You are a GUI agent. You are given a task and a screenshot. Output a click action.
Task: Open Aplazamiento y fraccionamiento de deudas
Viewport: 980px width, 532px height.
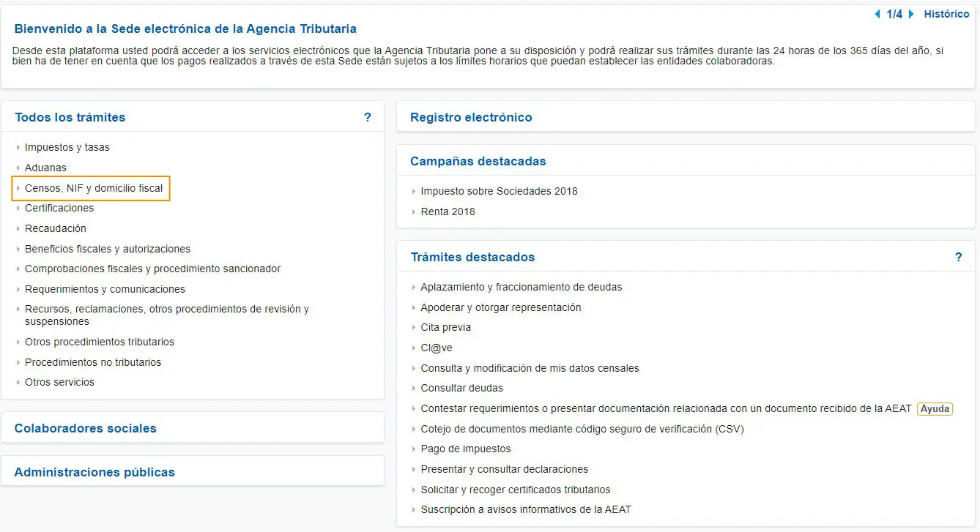[x=521, y=287]
